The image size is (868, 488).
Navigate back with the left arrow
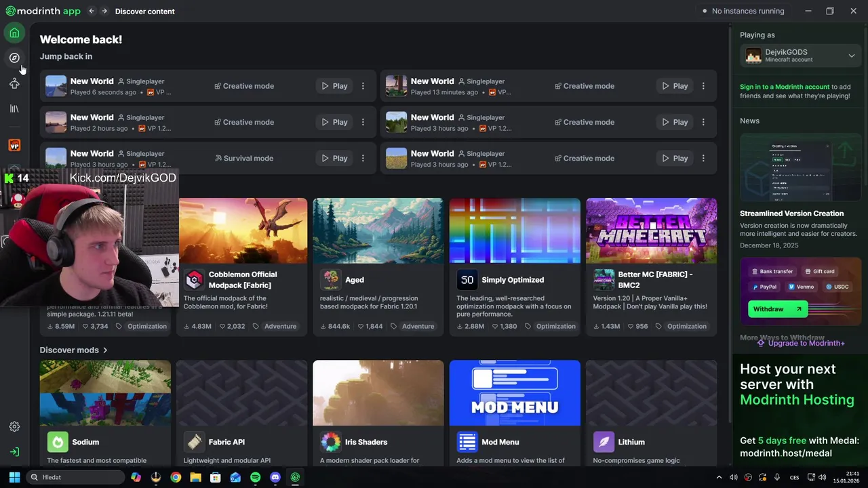(x=92, y=11)
